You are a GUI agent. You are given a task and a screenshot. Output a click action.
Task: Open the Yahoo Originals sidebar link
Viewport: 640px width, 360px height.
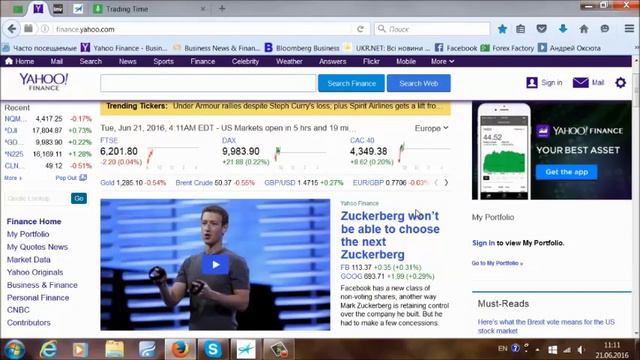[x=35, y=272]
